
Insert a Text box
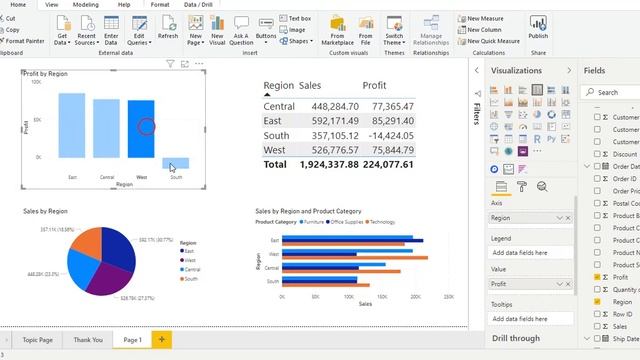tap(295, 18)
